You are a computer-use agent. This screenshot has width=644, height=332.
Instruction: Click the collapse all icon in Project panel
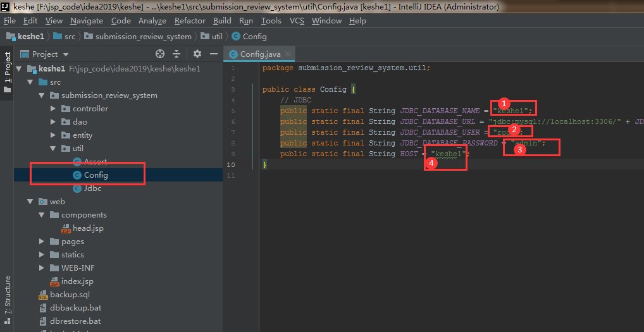[x=176, y=54]
